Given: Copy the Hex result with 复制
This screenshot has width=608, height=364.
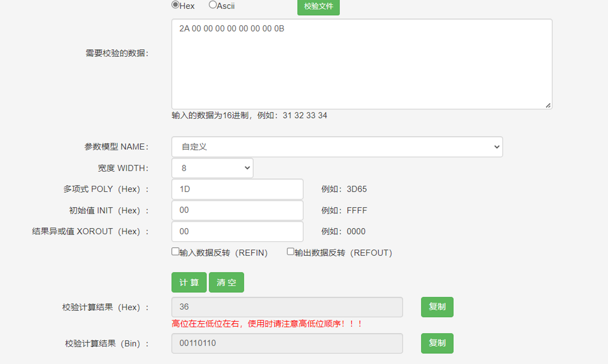Looking at the screenshot, I should (x=437, y=307).
